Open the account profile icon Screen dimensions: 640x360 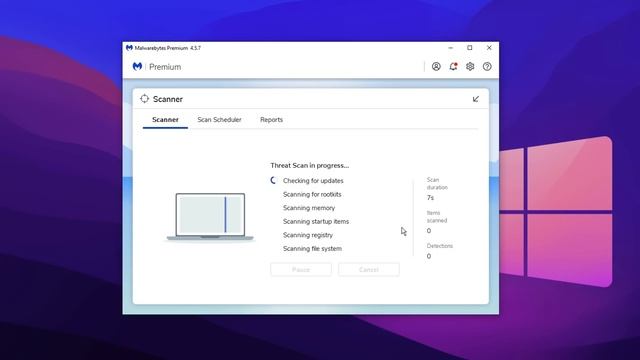click(436, 67)
